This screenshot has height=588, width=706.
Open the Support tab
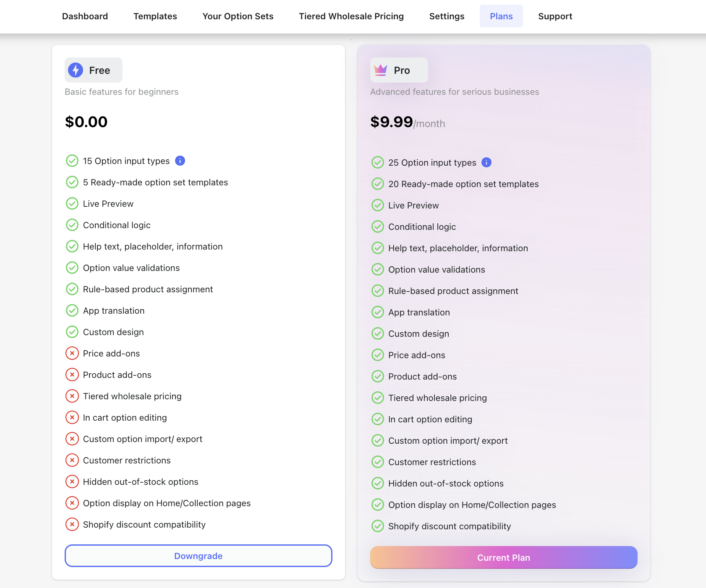coord(555,16)
